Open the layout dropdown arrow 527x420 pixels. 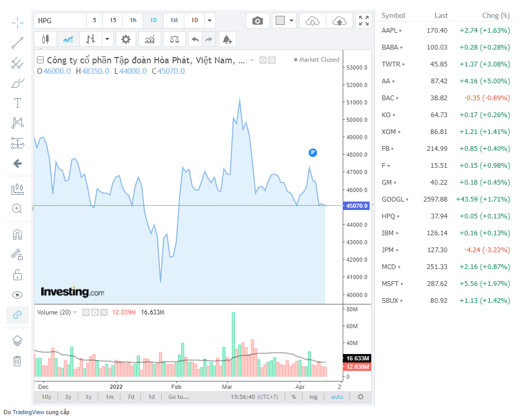(291, 21)
